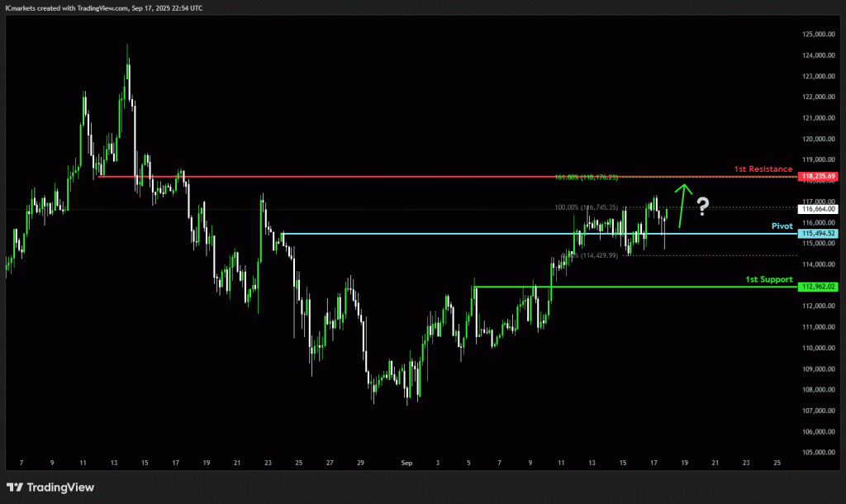
Task: Click 120,000.00 on the price axis
Action: click(819, 139)
